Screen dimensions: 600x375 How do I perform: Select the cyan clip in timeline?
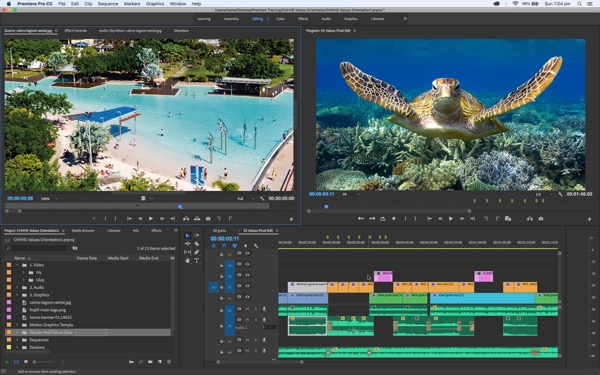point(482,298)
